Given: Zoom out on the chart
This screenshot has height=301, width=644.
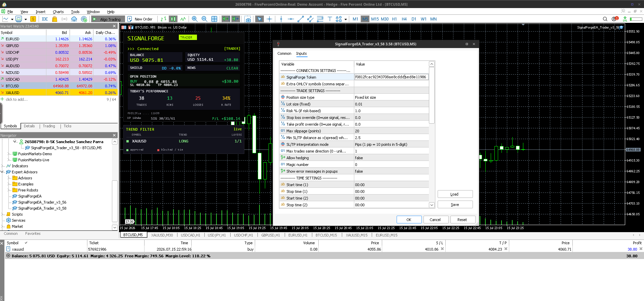Looking at the screenshot, I should click(x=204, y=19).
